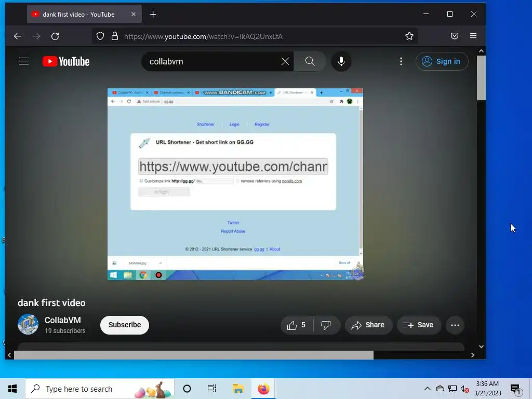Click the dank first video title
The width and height of the screenshot is (532, 399).
(51, 303)
